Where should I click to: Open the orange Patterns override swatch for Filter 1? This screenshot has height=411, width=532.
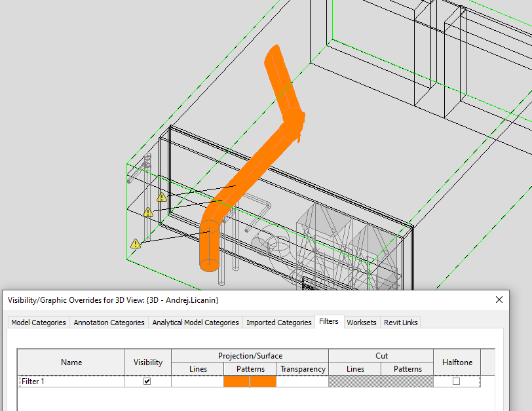[250, 380]
